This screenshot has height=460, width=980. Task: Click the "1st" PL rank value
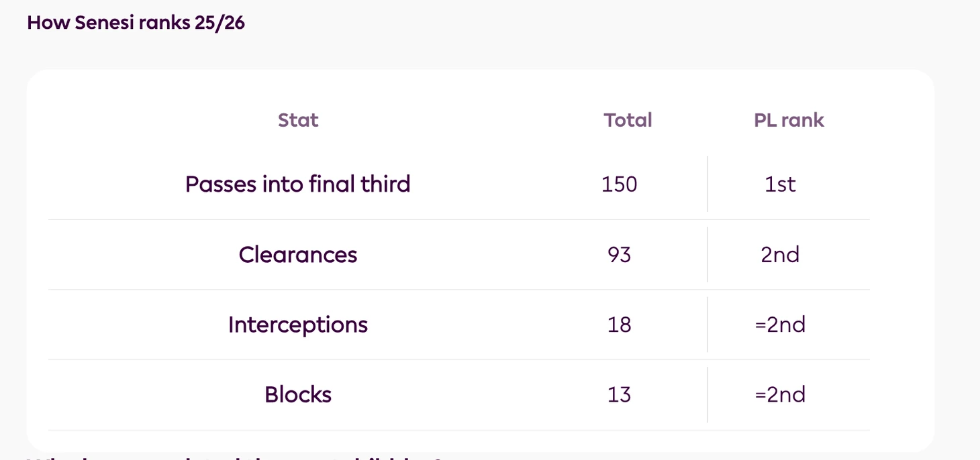click(x=780, y=184)
